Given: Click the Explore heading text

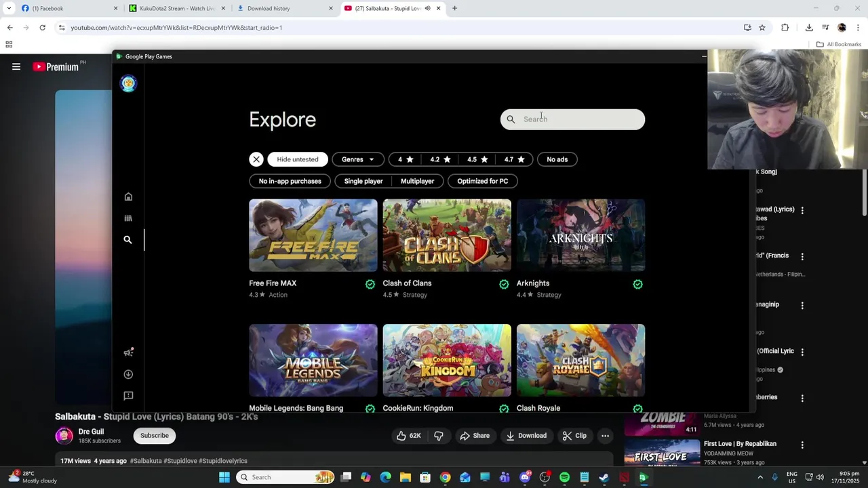Looking at the screenshot, I should (x=283, y=120).
